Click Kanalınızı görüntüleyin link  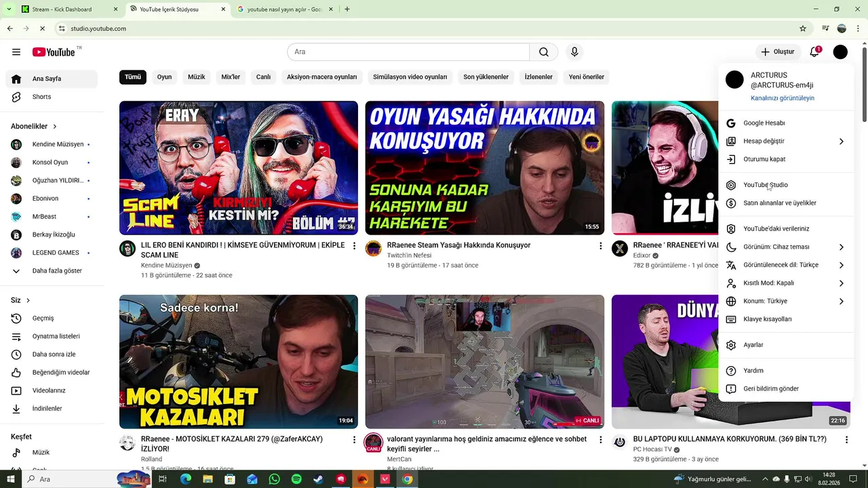point(783,98)
